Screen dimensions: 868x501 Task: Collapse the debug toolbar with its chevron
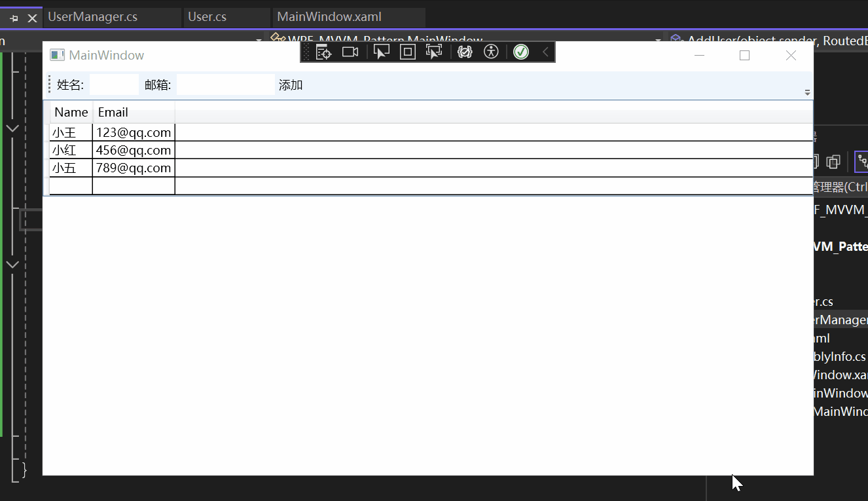545,51
